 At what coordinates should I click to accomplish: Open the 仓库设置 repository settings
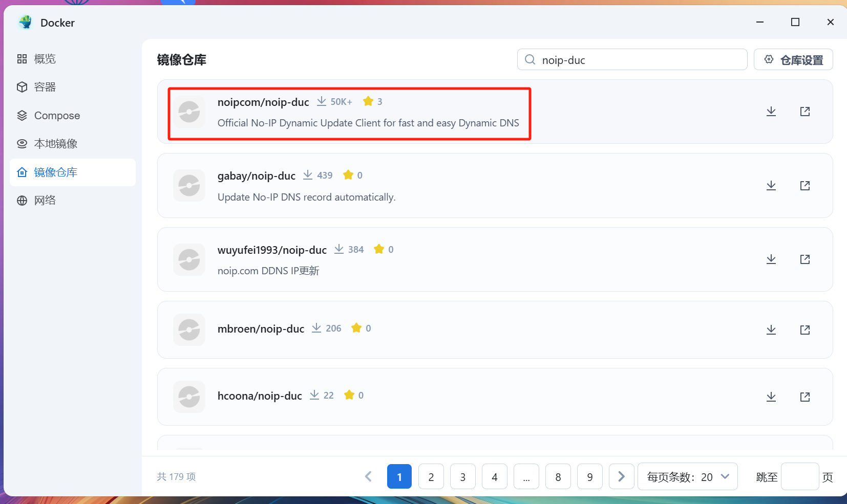click(793, 59)
